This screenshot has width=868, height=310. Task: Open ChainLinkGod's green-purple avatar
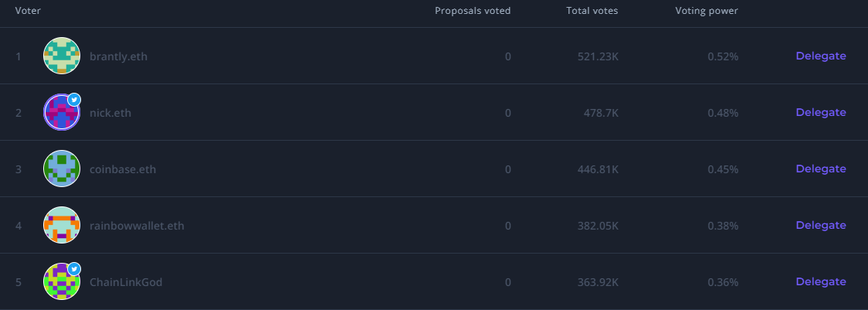[x=62, y=281]
